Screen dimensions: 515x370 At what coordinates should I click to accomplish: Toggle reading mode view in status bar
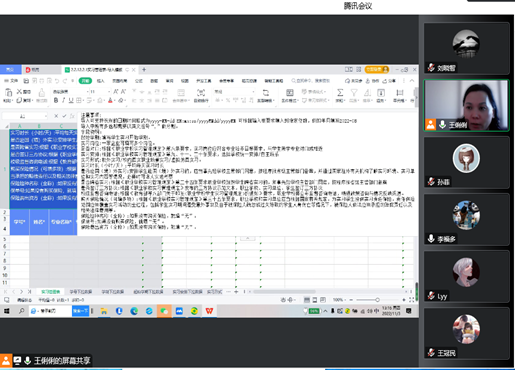(323, 300)
